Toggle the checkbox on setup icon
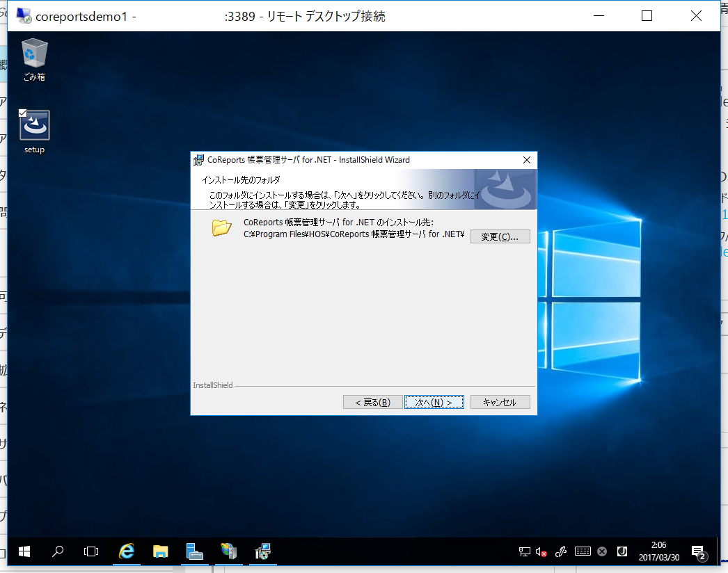Screen dimensions: 728x573 click(23, 113)
